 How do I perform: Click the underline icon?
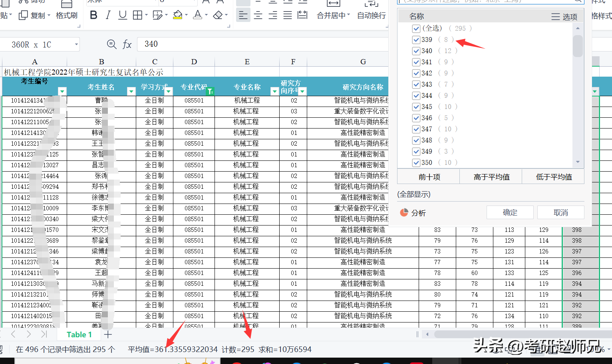pos(123,15)
